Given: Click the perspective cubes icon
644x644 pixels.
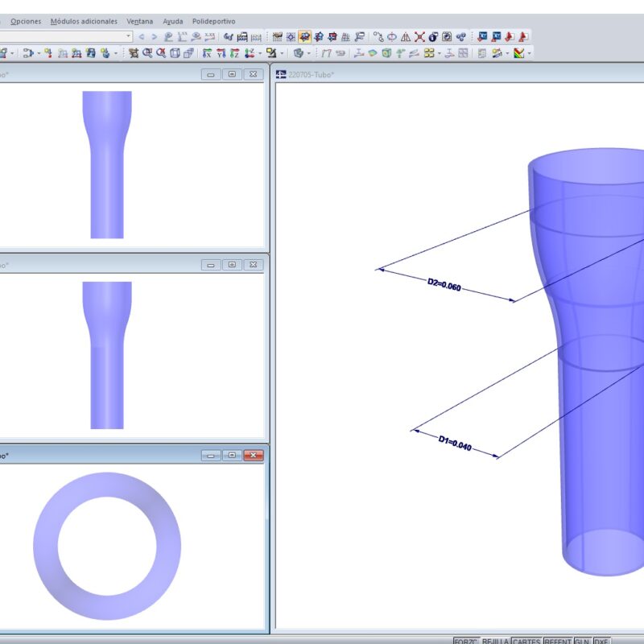Looking at the screenshot, I should pos(188,53).
